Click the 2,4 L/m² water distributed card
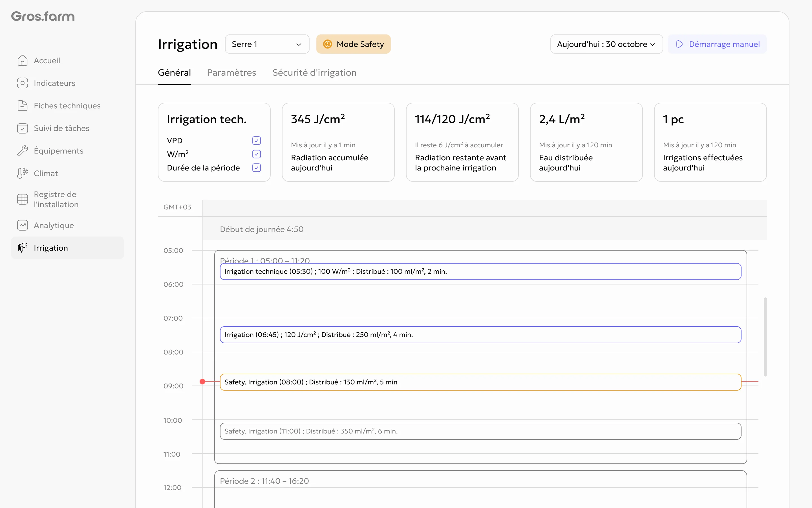 [x=586, y=142]
